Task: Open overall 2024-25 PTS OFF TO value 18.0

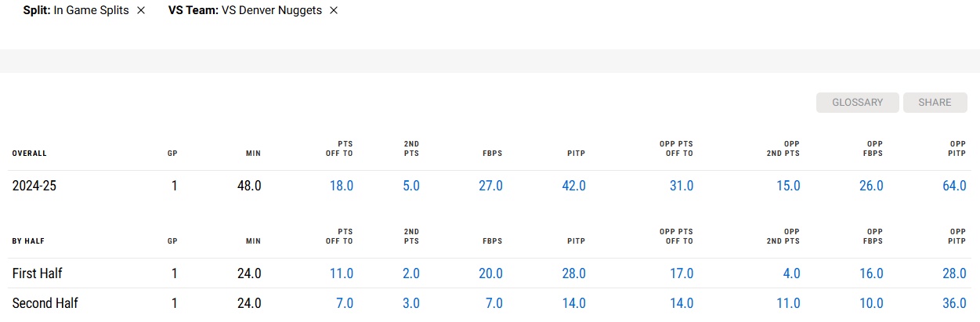Action: [x=341, y=186]
